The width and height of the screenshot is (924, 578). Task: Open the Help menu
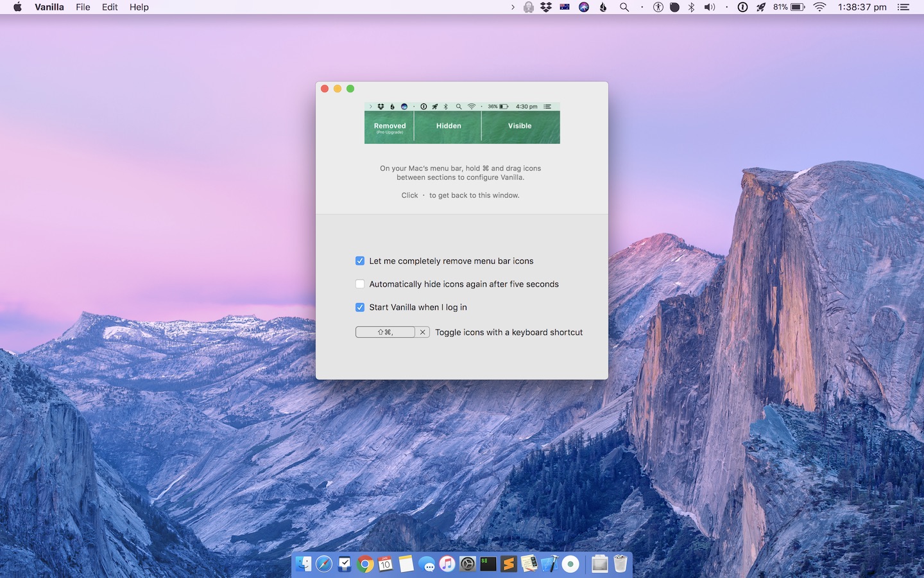point(139,7)
